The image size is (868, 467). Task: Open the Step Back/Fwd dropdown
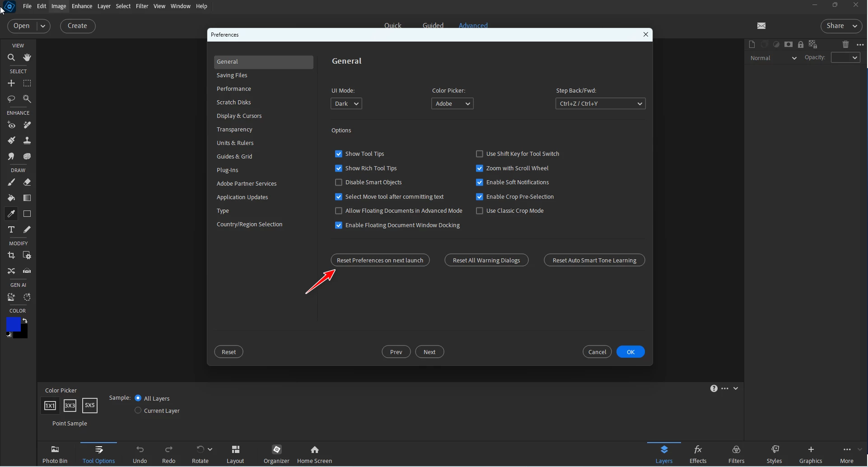pos(601,104)
